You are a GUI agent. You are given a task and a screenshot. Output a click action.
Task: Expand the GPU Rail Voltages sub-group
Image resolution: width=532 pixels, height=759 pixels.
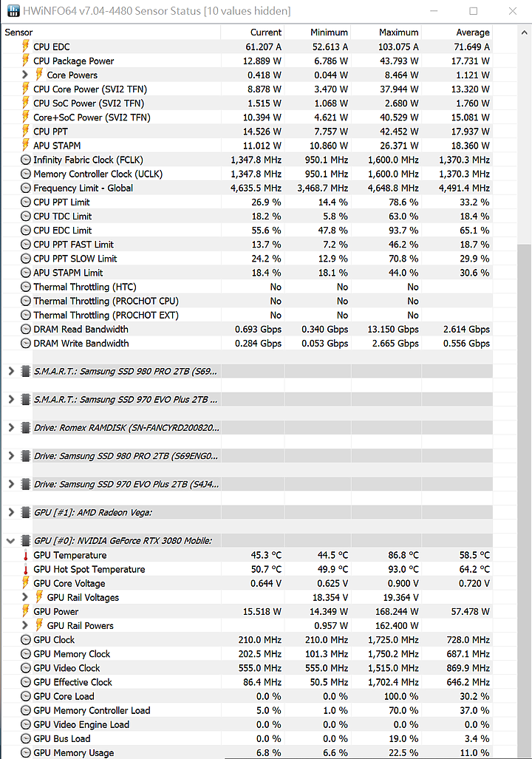[25, 597]
